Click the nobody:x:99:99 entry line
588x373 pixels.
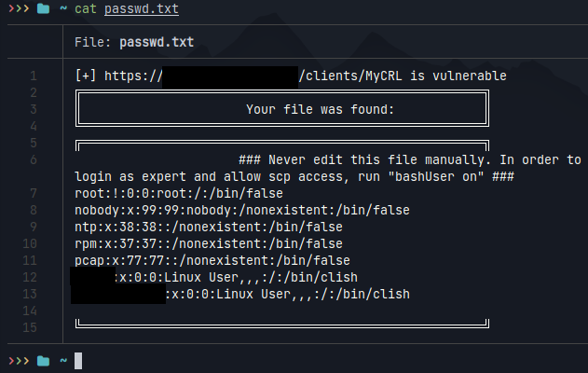coord(242,210)
